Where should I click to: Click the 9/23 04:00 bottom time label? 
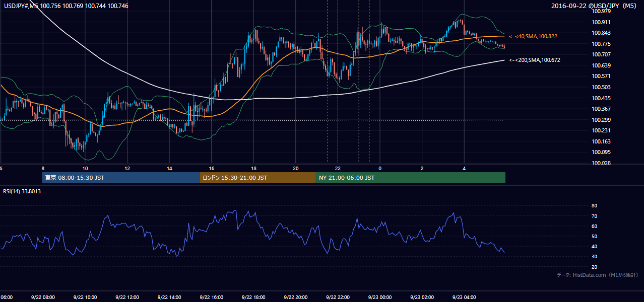[464, 297]
